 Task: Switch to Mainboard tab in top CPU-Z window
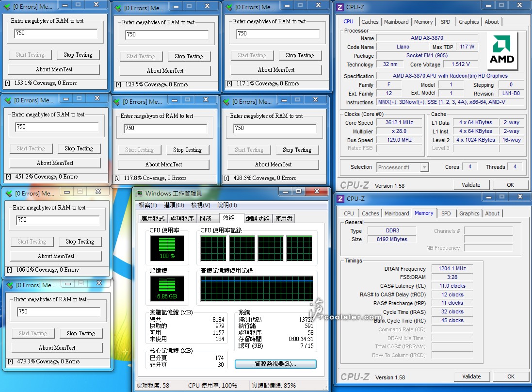(396, 22)
